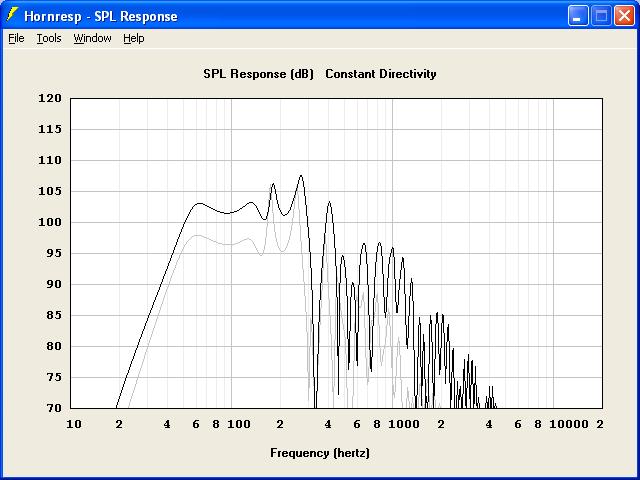This screenshot has height=480, width=640.
Task: Click the 110 dB axis value
Action: pos(49,160)
